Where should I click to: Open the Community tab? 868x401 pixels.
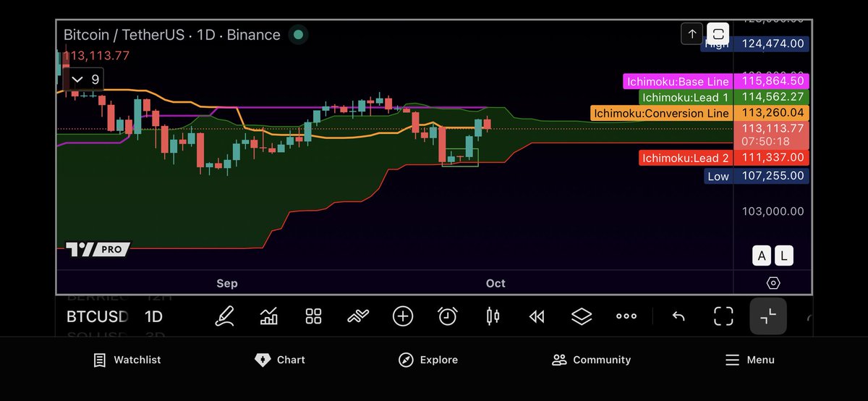point(591,360)
